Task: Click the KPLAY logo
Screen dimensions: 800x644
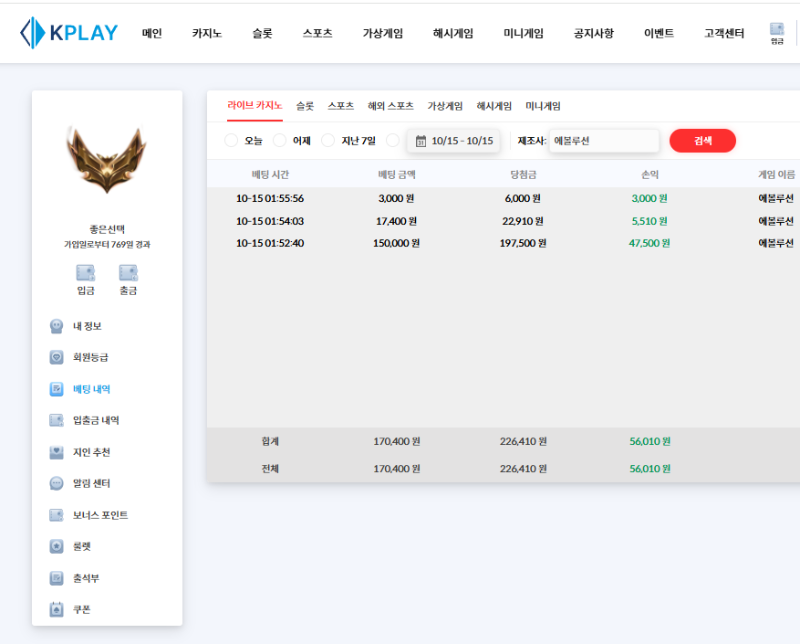Action: [68, 33]
